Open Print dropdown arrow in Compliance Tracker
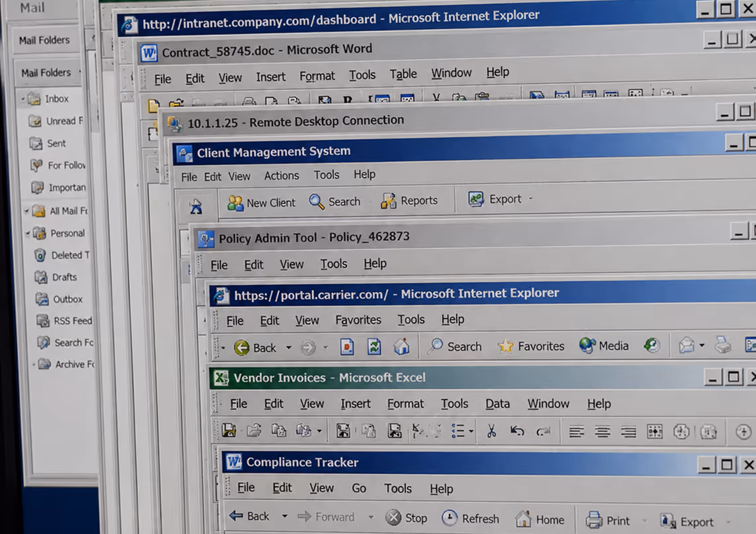The height and width of the screenshot is (534, 756). [645, 521]
